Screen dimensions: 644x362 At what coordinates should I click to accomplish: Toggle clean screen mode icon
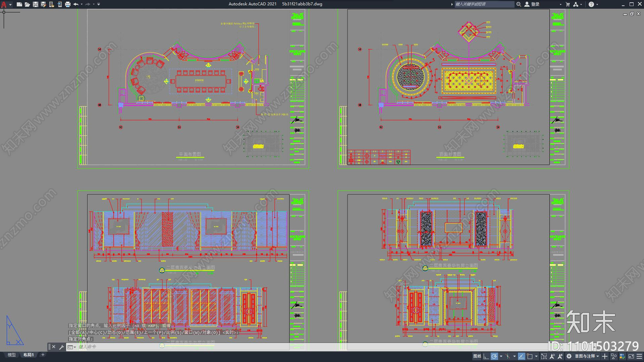(x=631, y=356)
